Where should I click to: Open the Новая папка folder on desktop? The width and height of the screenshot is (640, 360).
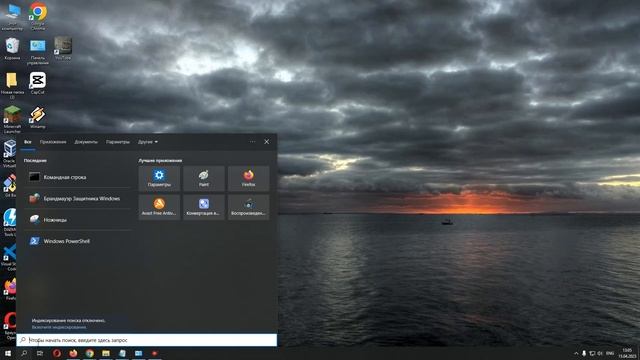tap(12, 85)
